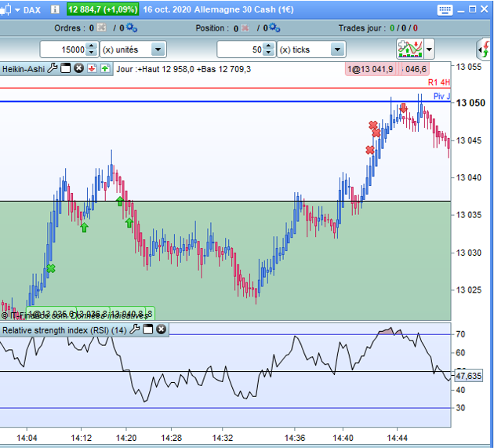Expand the arrow beside the chart trading icon
This screenshot has width=494, height=448.
click(x=429, y=49)
